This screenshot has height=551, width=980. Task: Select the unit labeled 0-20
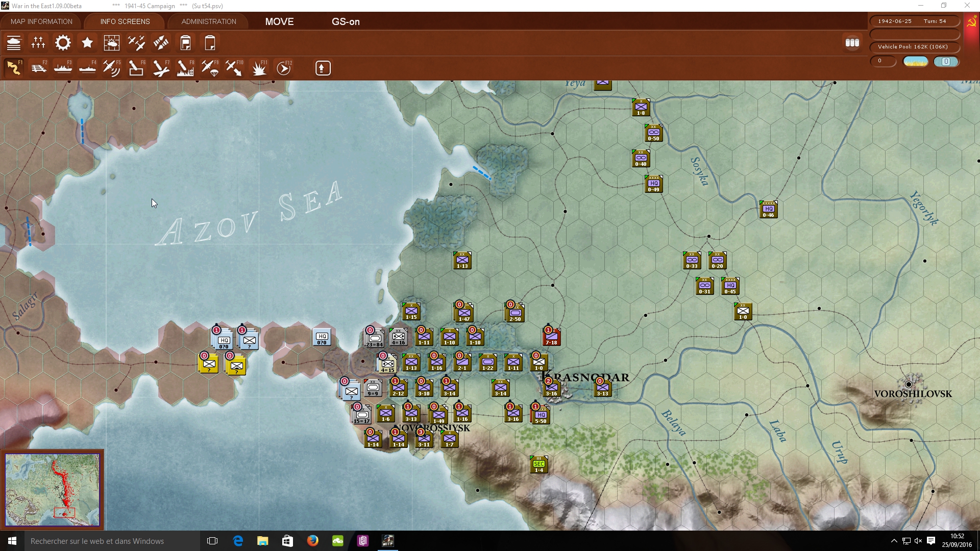718,260
